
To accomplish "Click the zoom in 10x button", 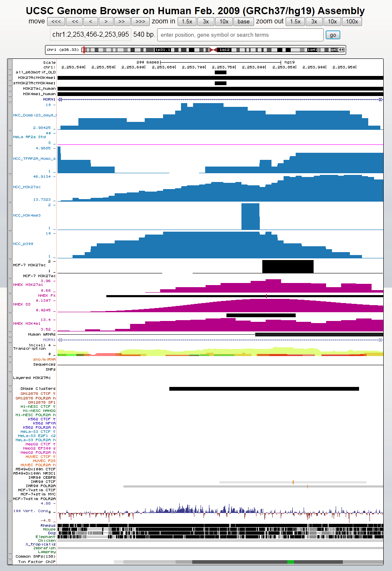I will click(224, 22).
